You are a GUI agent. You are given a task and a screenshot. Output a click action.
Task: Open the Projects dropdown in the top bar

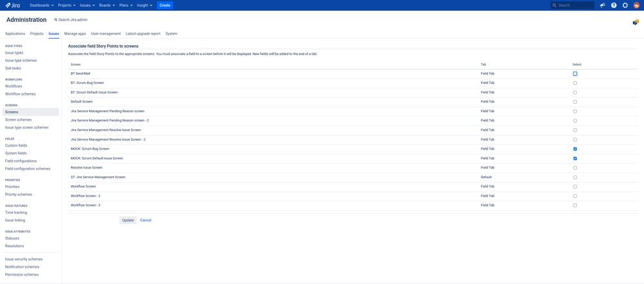66,5
